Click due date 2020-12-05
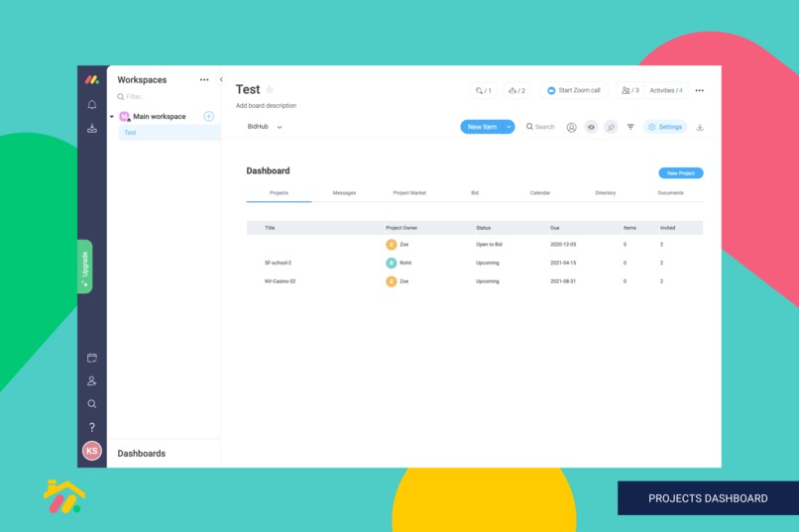 pos(563,245)
